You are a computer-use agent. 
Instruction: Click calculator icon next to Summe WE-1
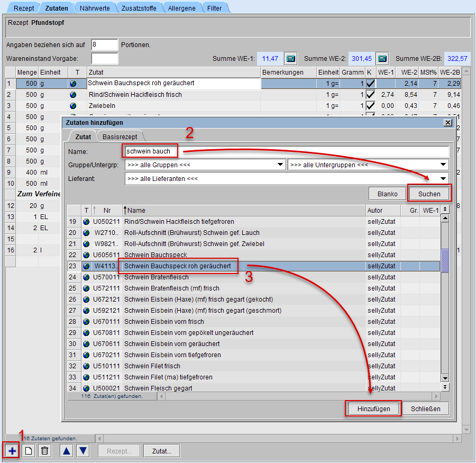point(291,58)
